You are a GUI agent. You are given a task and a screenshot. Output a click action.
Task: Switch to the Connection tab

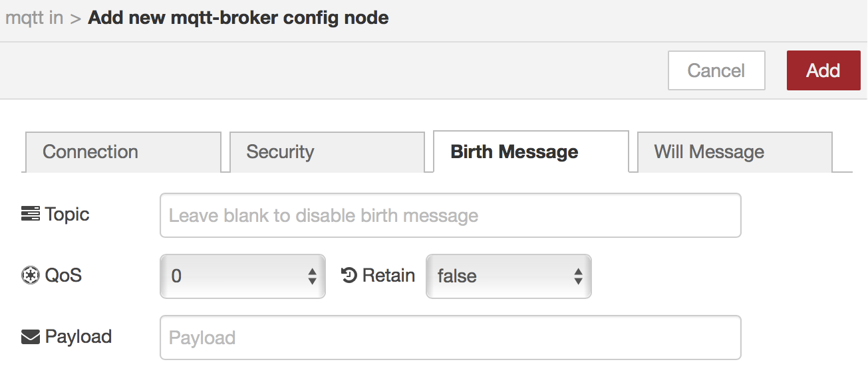coord(122,152)
